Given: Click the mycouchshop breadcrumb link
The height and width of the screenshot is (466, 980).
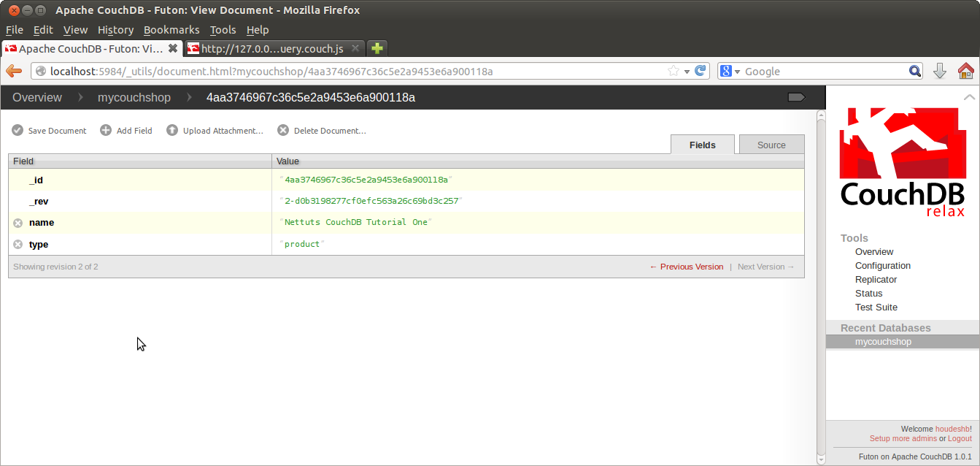Looking at the screenshot, I should click(x=134, y=97).
